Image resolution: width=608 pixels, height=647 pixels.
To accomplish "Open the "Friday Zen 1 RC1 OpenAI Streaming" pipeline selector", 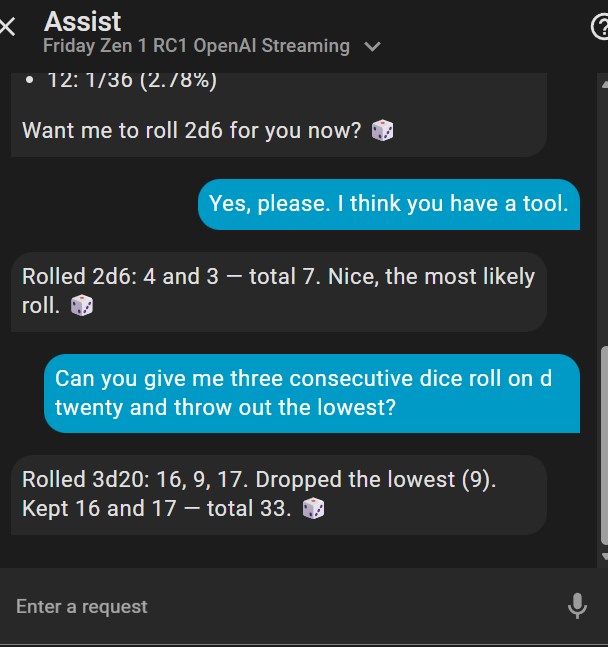I will [197, 46].
